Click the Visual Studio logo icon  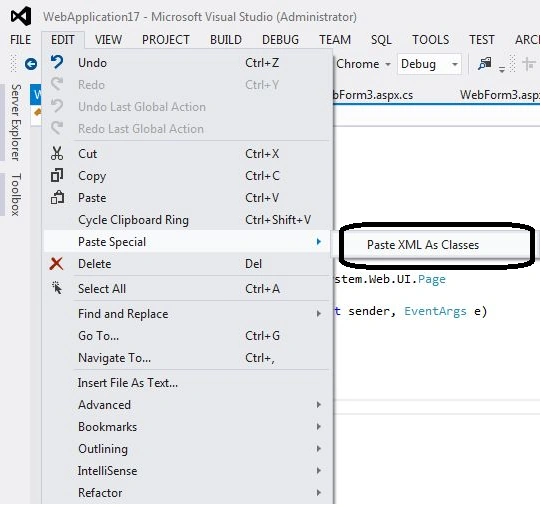pyautogui.click(x=21, y=17)
